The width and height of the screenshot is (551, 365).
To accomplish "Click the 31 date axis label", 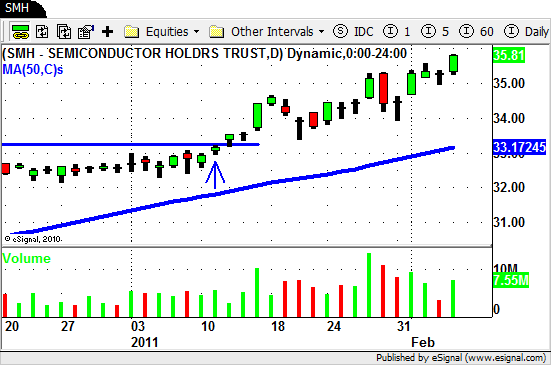I will click(x=404, y=326).
